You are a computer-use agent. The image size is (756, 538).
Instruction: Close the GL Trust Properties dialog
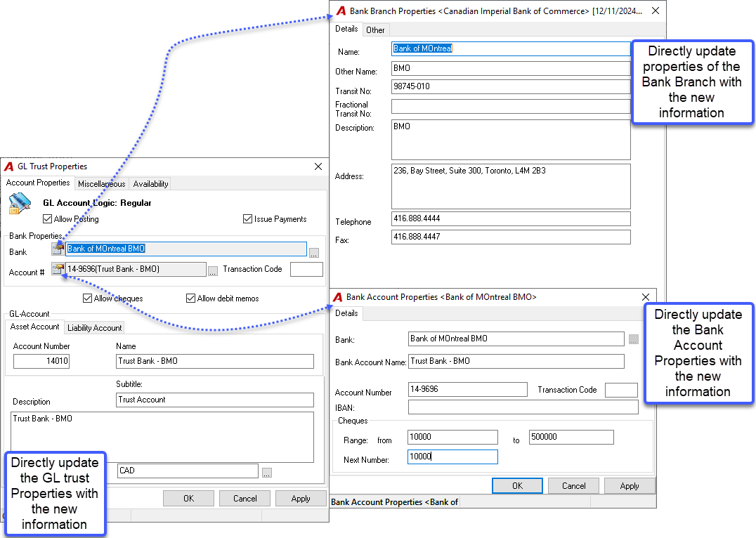coord(318,166)
